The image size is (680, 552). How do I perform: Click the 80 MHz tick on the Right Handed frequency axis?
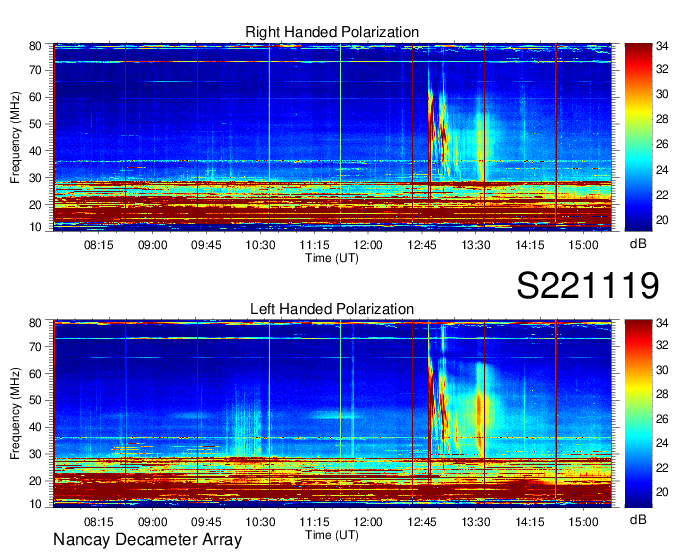[35, 46]
